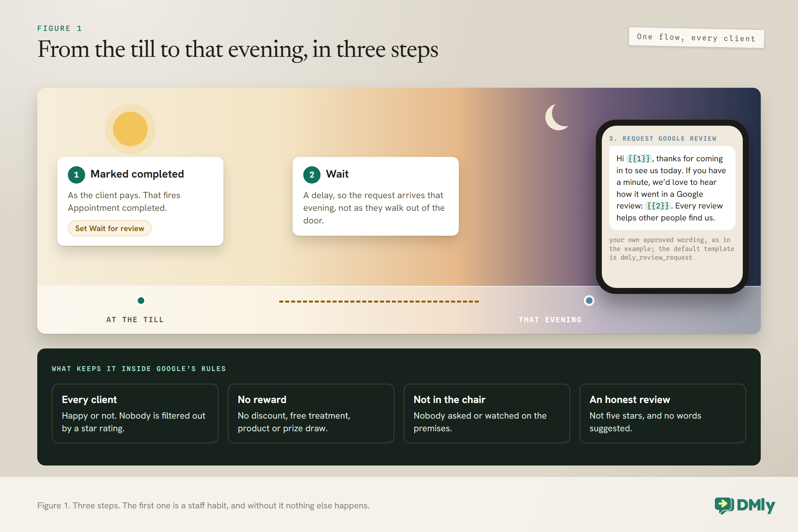The image size is (798, 532).
Task: Click the THAT EVENING label
Action: tap(550, 320)
